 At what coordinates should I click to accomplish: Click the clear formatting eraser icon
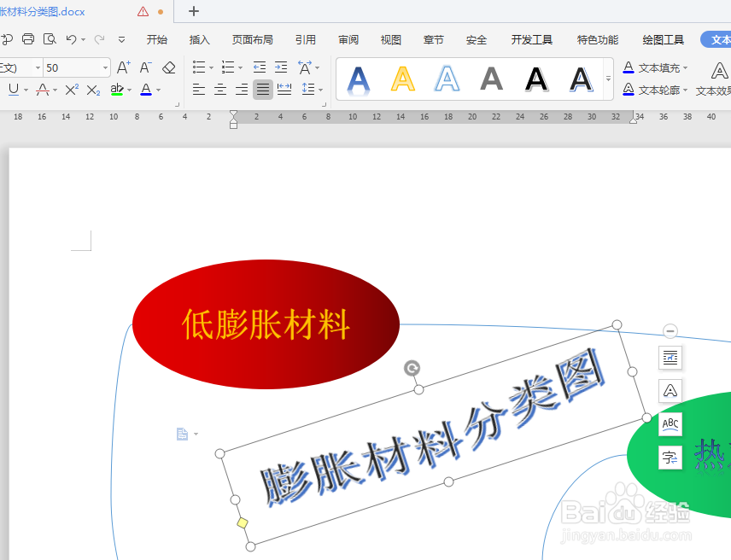pos(168,67)
